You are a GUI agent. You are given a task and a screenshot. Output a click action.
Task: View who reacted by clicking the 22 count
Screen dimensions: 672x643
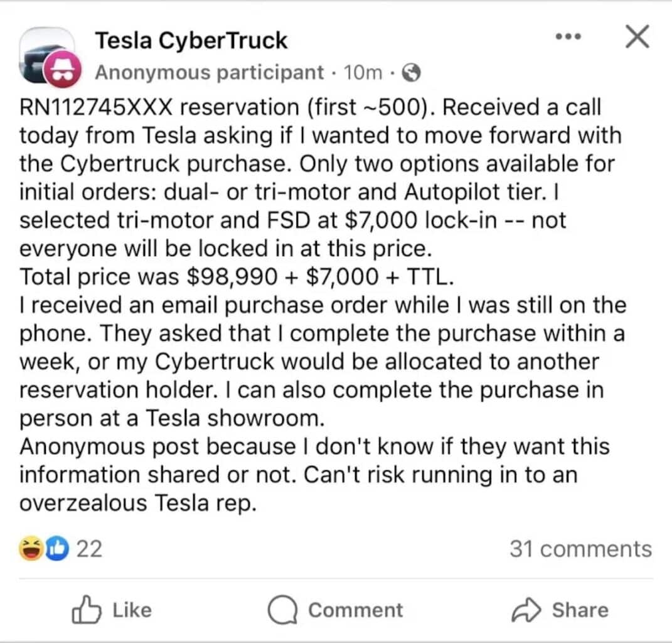(x=90, y=549)
